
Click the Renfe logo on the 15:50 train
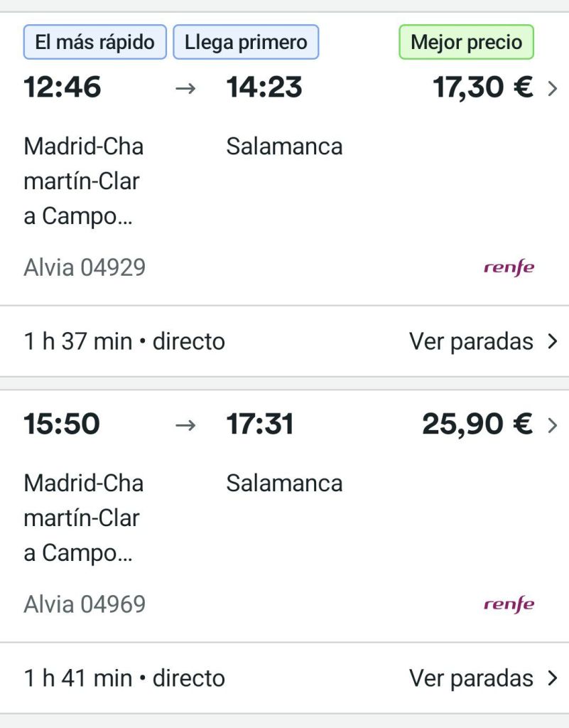point(508,605)
